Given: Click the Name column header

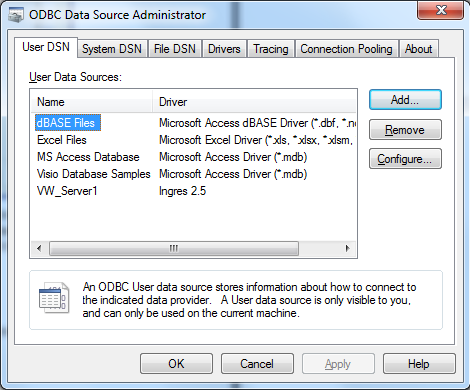Looking at the screenshot, I should pyautogui.click(x=92, y=102).
